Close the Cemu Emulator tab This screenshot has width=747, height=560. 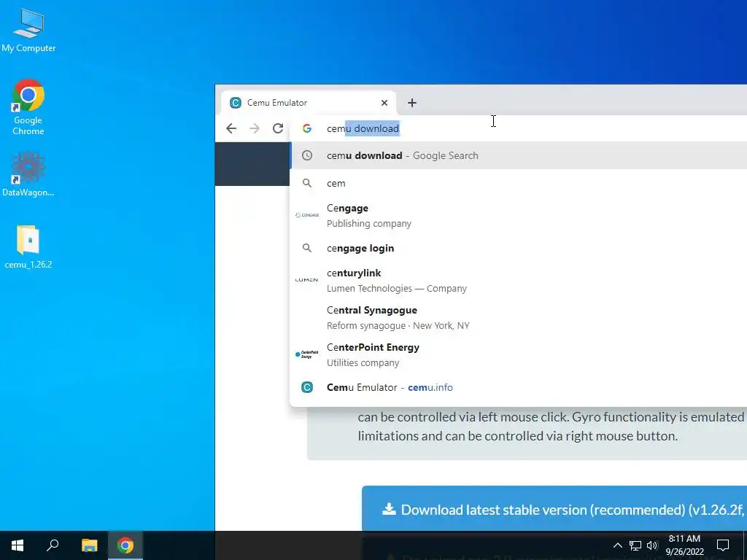[x=384, y=103]
